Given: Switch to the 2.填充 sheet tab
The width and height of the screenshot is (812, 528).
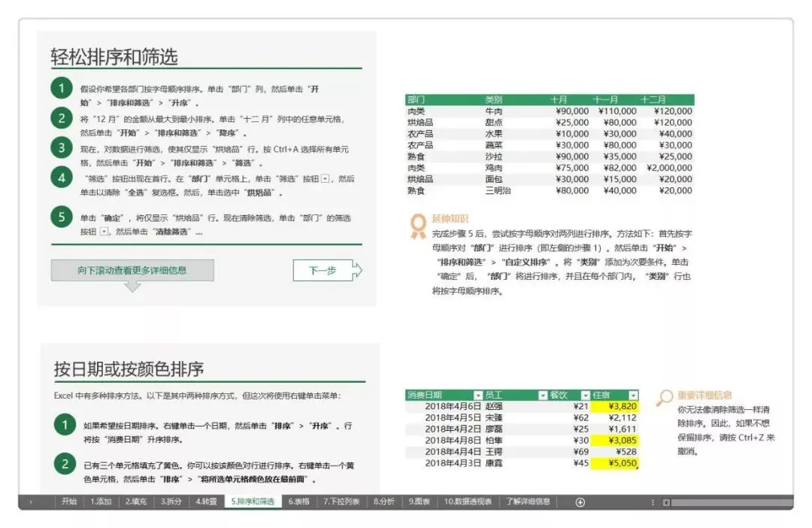Looking at the screenshot, I should coord(135,502).
